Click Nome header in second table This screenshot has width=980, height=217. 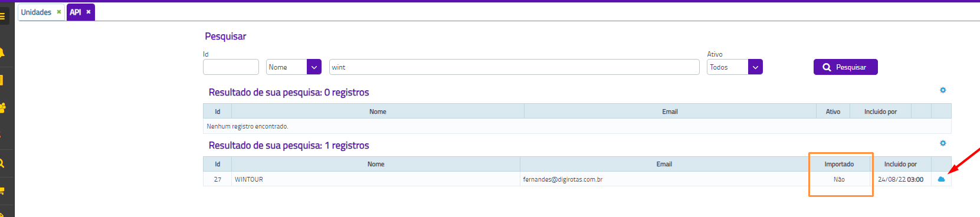point(376,164)
